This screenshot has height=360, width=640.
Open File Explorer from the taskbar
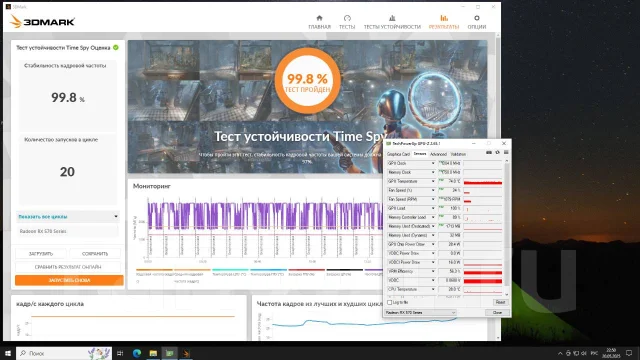pos(153,353)
